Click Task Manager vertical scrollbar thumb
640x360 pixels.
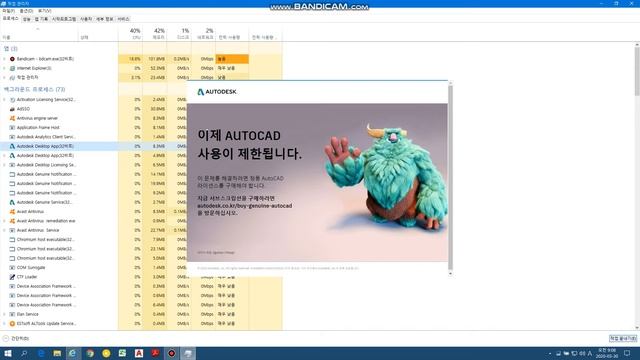tap(637, 71)
